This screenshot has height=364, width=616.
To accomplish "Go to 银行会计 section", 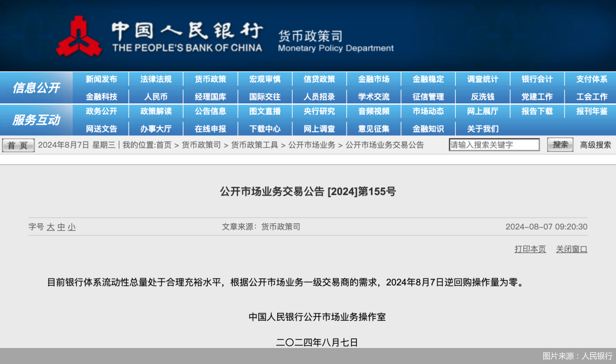I will (x=537, y=79).
